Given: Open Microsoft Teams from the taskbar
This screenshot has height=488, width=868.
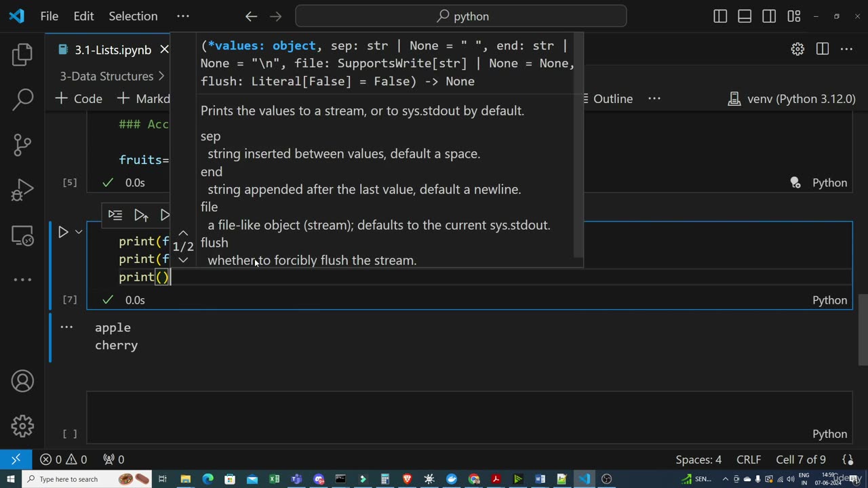Looking at the screenshot, I should [x=296, y=479].
